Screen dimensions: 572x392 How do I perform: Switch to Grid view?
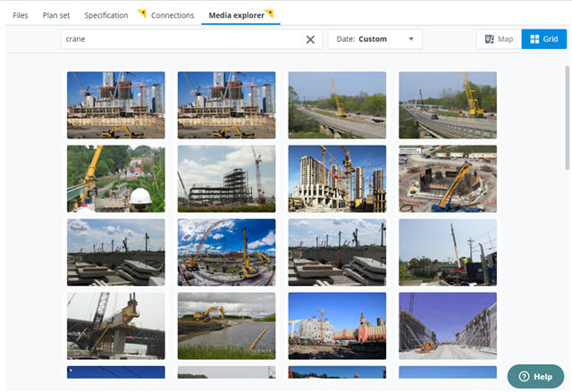pyautogui.click(x=544, y=39)
